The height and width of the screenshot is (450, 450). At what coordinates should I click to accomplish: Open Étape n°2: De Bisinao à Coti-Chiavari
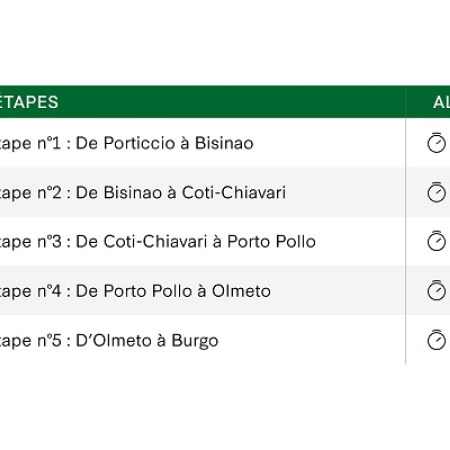tap(143, 193)
